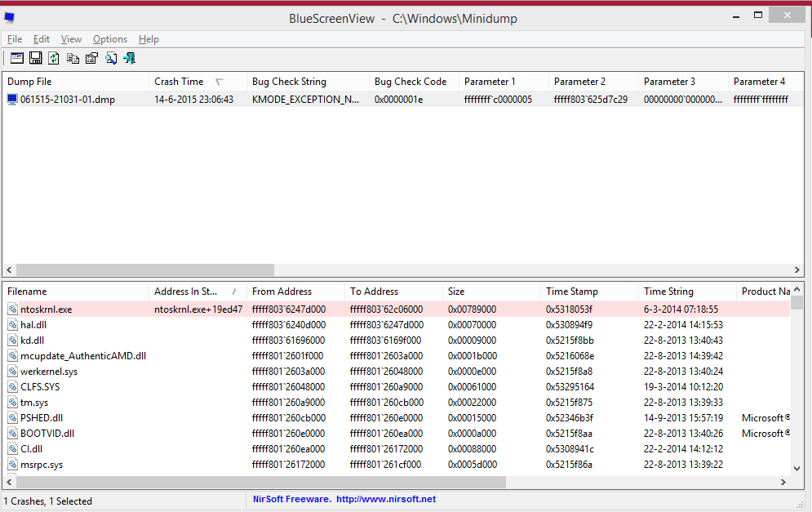The height and width of the screenshot is (512, 812).
Task: Select the PSHED.dll filename
Action: pyautogui.click(x=42, y=418)
